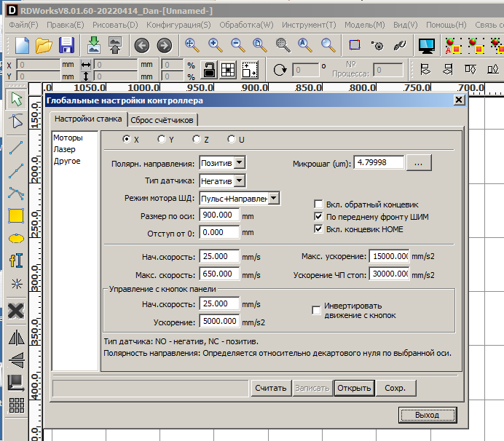
Task: Toggle the 'Инвертировать движение с кнопок' checkbox
Action: click(316, 310)
